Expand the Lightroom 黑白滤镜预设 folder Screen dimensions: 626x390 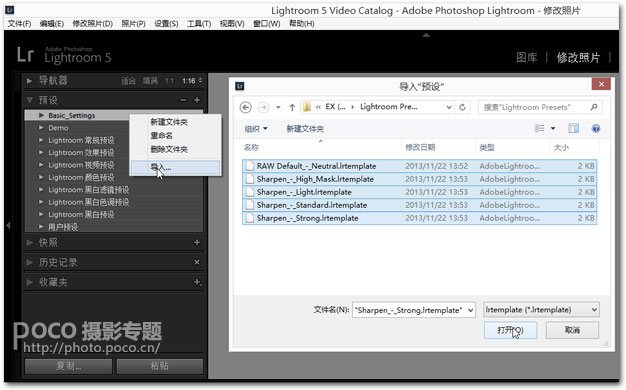click(41, 189)
